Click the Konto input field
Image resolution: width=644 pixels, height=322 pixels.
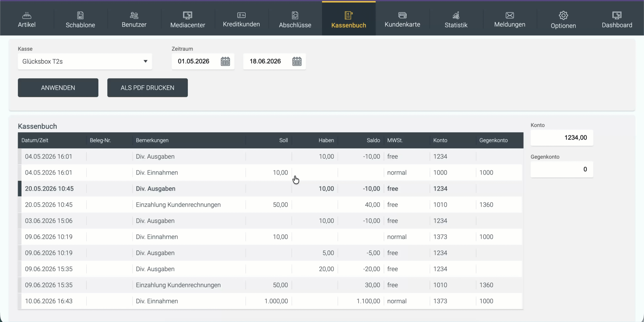(562, 138)
